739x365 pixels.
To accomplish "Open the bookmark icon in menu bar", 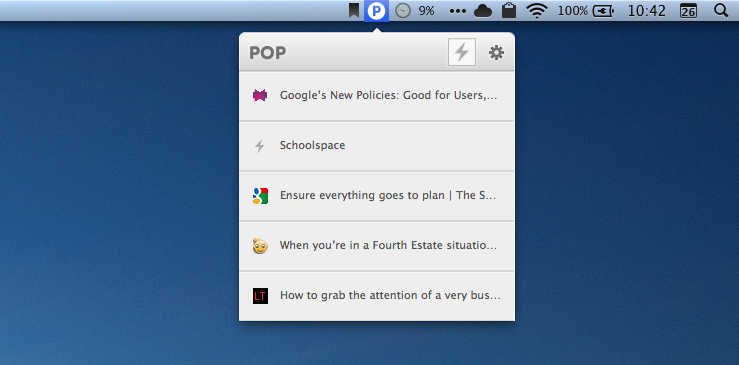I will (353, 10).
